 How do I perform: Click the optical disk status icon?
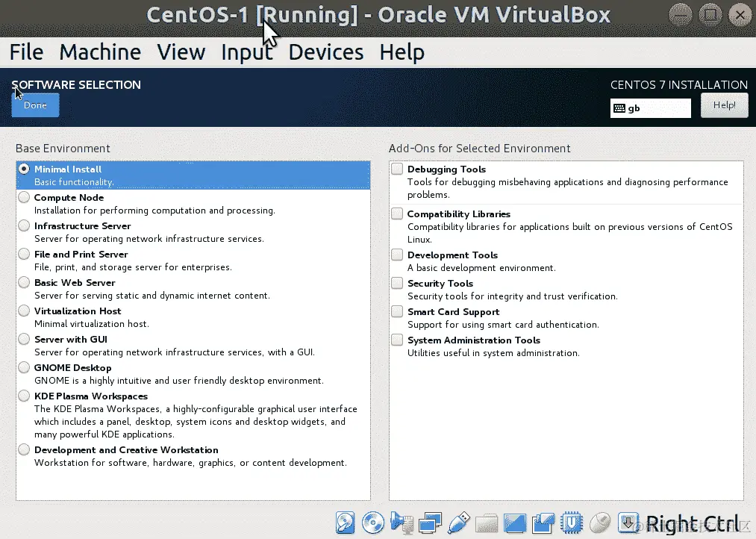coord(373,523)
